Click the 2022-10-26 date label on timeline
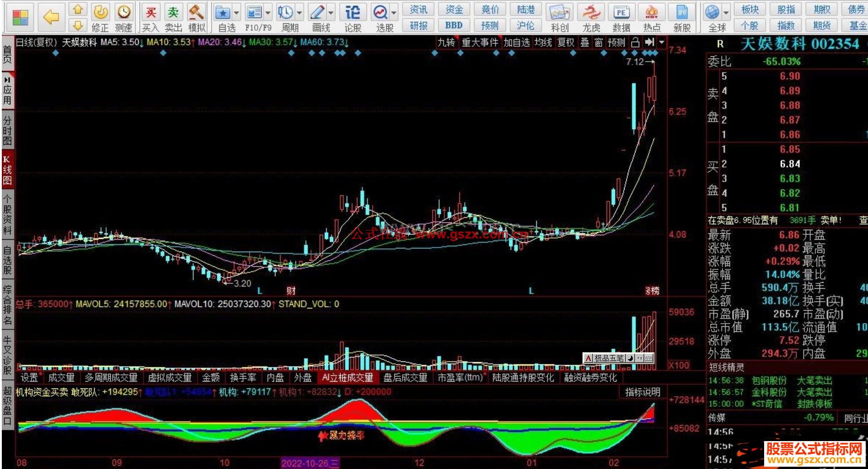This screenshot has width=868, height=469. (310, 463)
